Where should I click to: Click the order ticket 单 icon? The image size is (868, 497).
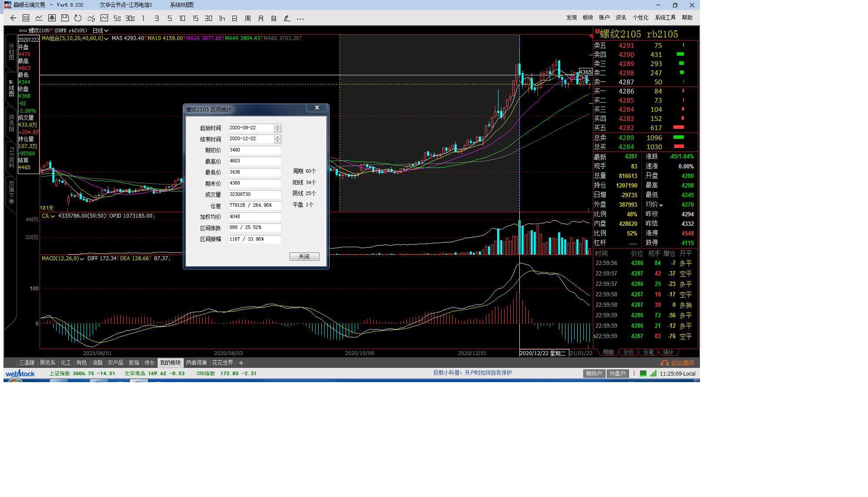(52, 18)
